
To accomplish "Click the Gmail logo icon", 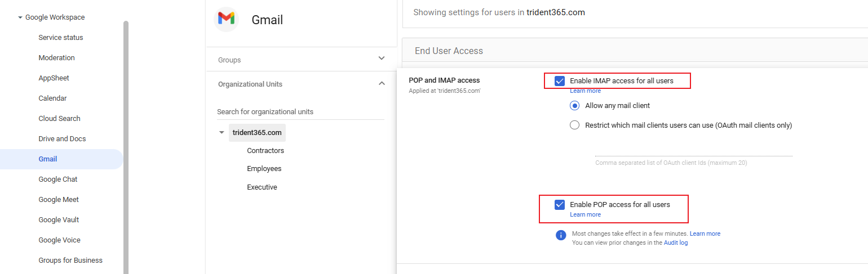I will click(x=226, y=19).
